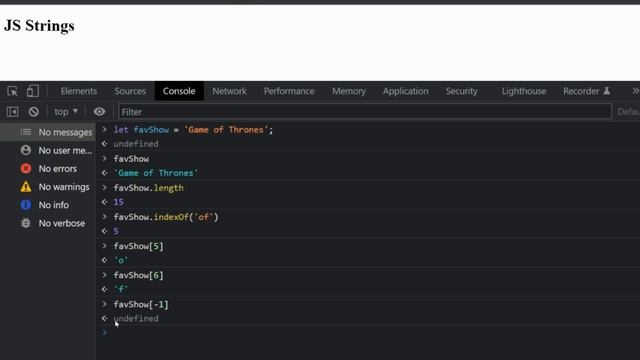This screenshot has height=360, width=640.
Task: Click the 'Game of Thrones' output string
Action: 156,173
